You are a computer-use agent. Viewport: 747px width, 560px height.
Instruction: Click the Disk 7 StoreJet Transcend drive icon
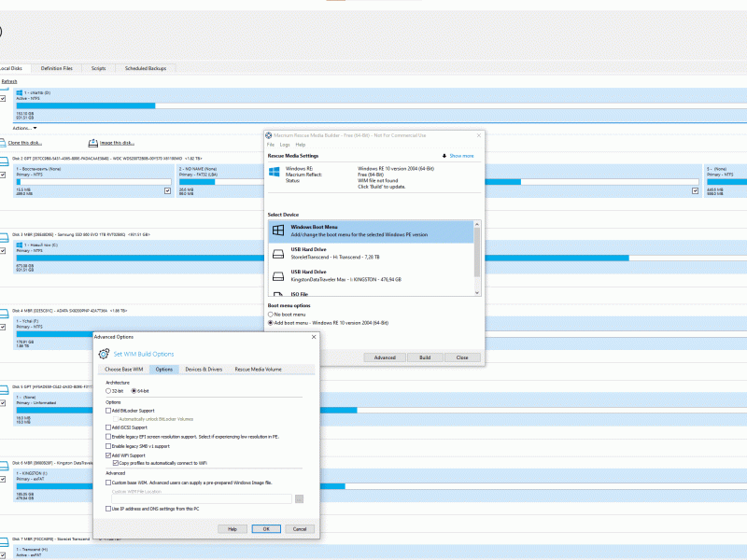tap(4, 542)
